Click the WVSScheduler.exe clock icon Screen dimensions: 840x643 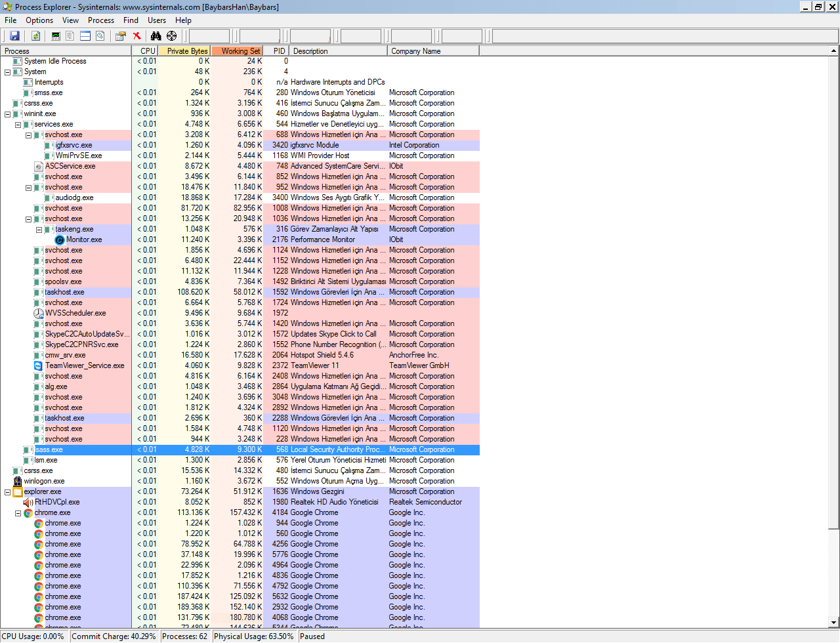point(39,313)
